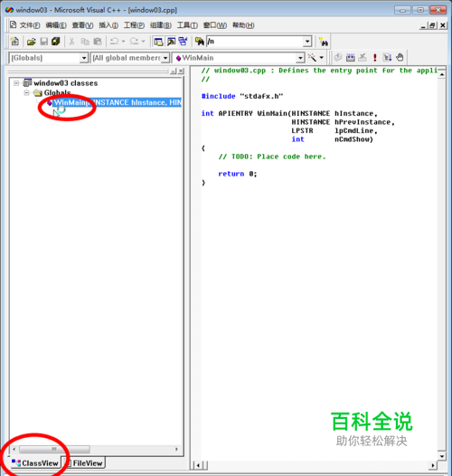This screenshot has height=476, width=452.
Task: Open the 窗口(W) menu
Action: tap(215, 25)
